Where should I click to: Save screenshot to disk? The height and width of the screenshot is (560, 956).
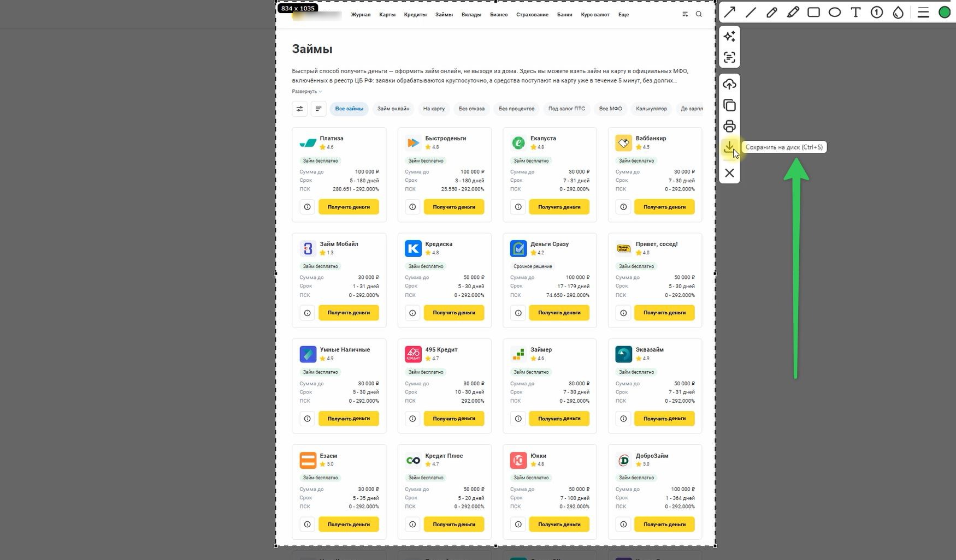[x=729, y=147]
